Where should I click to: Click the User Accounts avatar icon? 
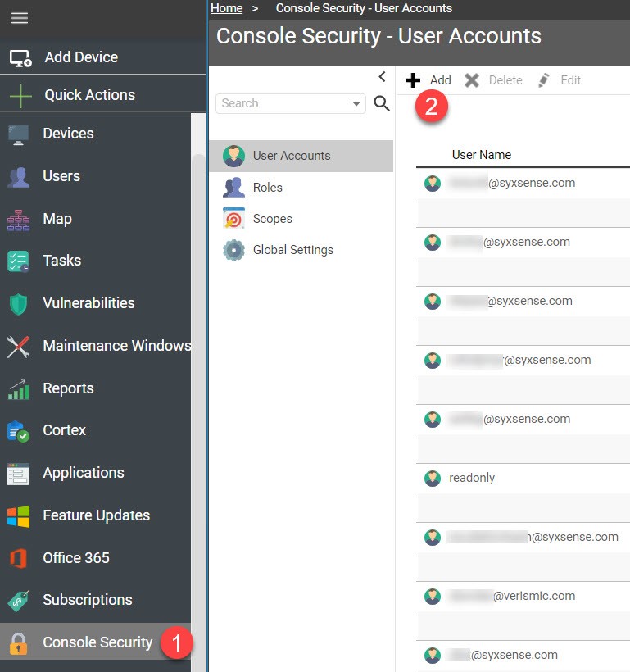point(233,156)
